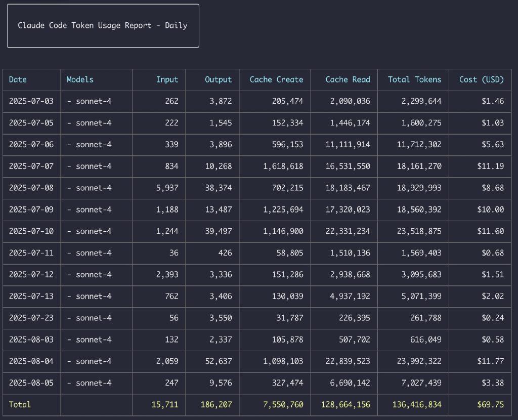518x420 pixels.
Task: Sort by the Output column header
Action: pos(219,79)
